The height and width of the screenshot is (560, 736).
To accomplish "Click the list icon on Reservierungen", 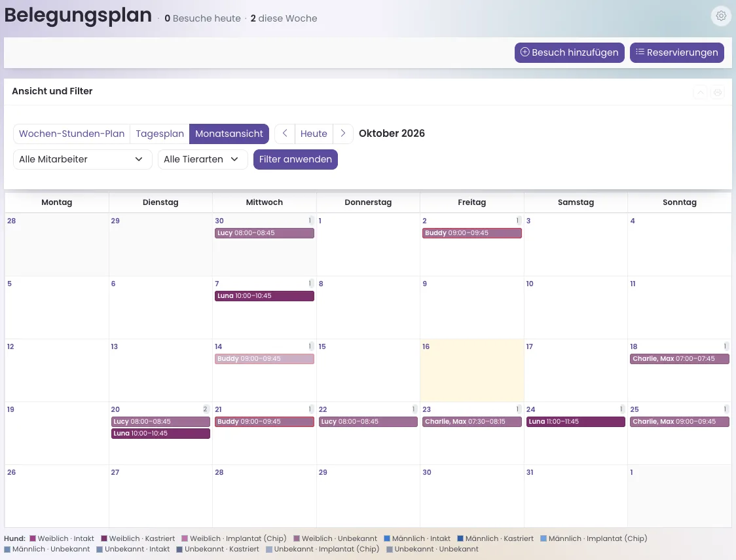I will 640,52.
